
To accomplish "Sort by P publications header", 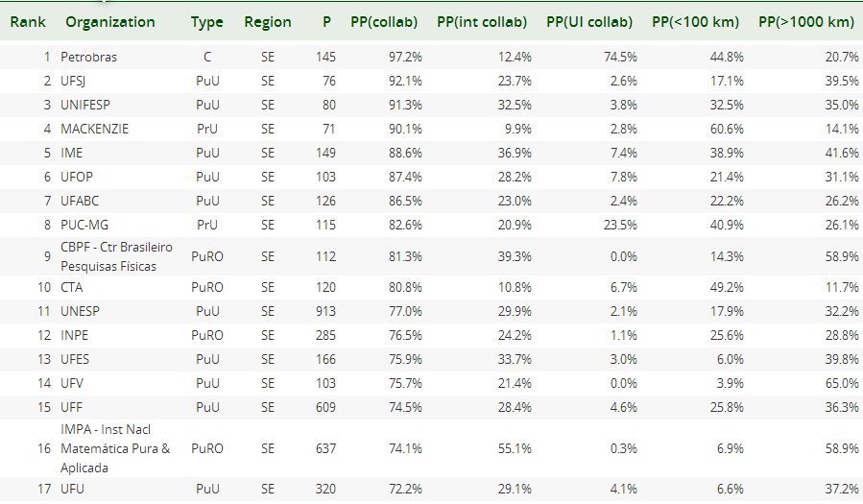I will click(327, 22).
